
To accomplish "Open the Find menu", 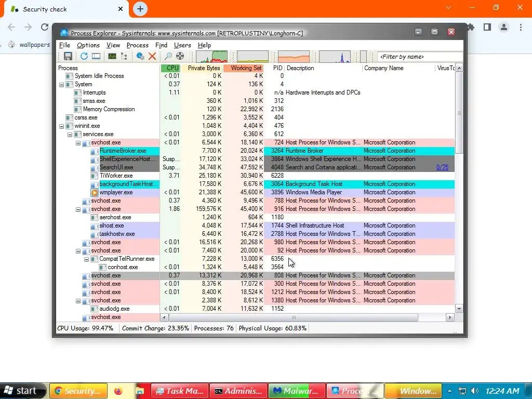I will click(161, 45).
